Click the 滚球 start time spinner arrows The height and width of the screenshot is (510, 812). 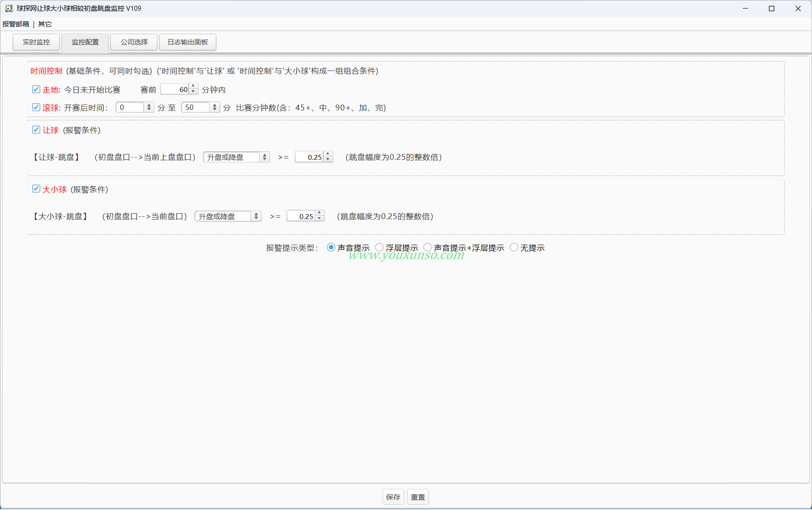pos(149,107)
